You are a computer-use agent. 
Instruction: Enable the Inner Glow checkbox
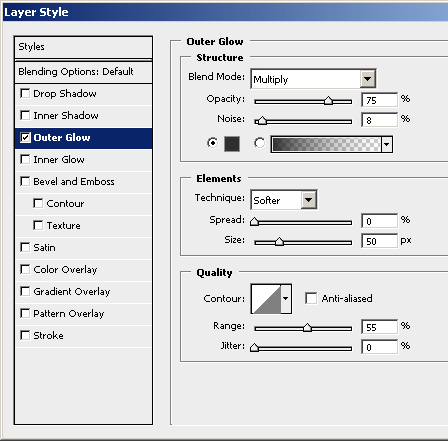point(25,159)
